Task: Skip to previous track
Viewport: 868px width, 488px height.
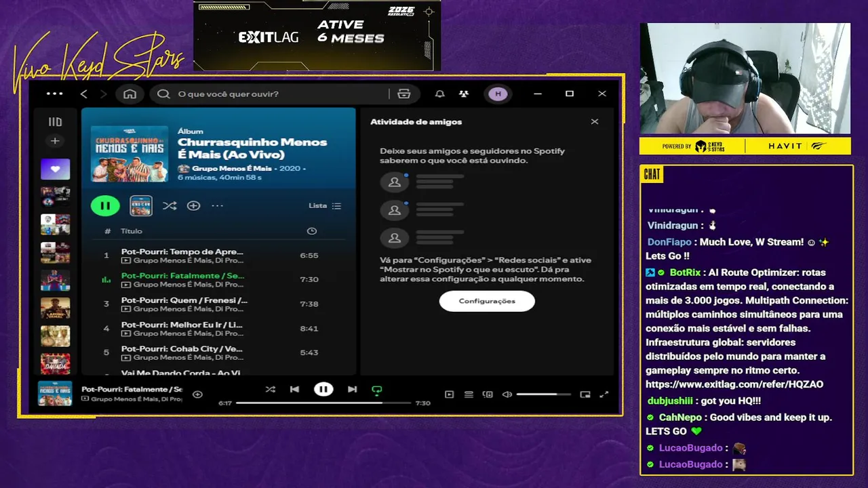Action: point(294,389)
